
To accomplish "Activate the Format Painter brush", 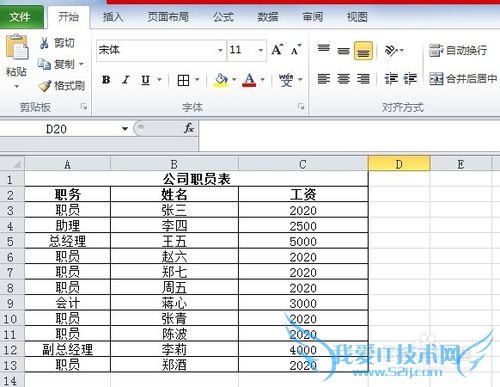I will (45, 86).
